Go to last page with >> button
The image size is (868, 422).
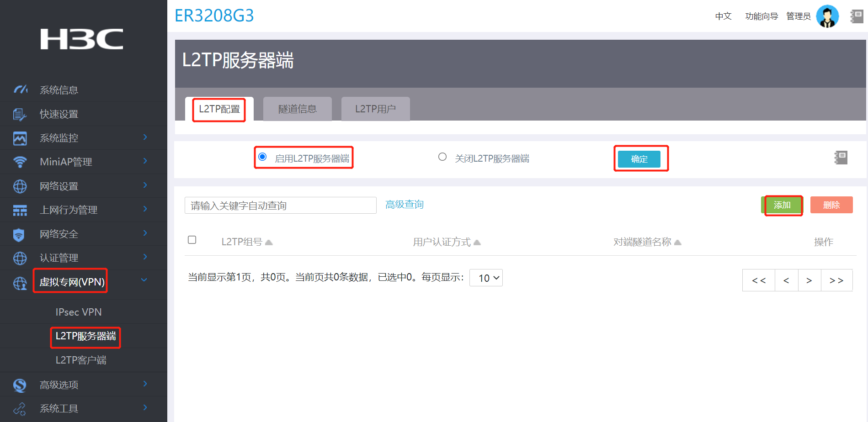(x=836, y=280)
